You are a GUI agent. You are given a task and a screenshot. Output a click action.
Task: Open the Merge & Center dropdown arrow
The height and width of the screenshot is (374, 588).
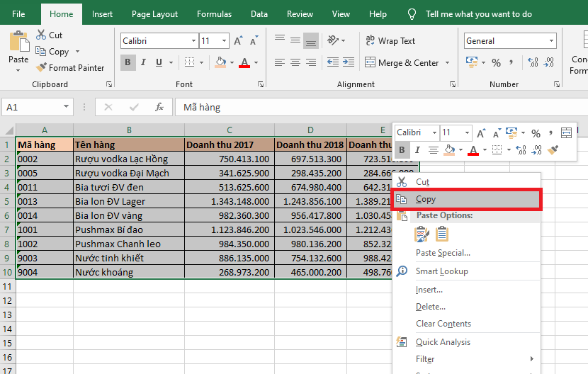[448, 63]
